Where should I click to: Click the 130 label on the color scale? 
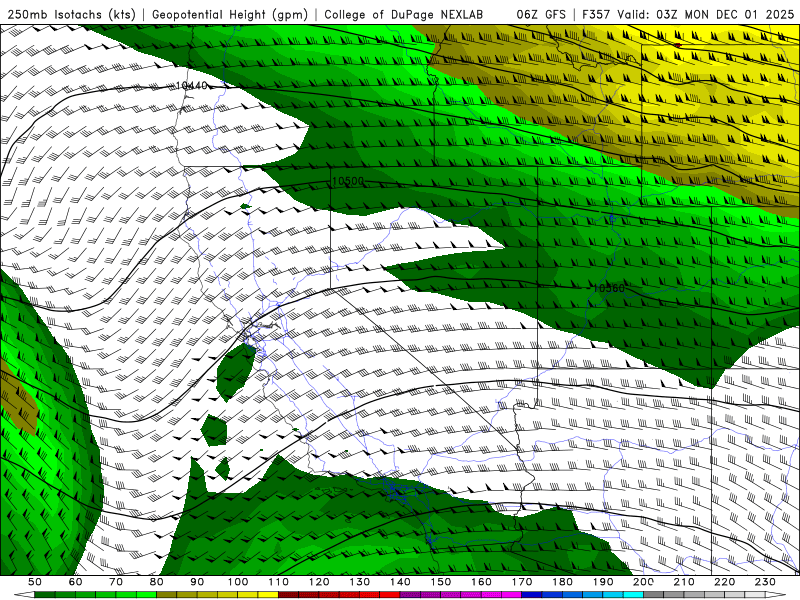pyautogui.click(x=360, y=582)
